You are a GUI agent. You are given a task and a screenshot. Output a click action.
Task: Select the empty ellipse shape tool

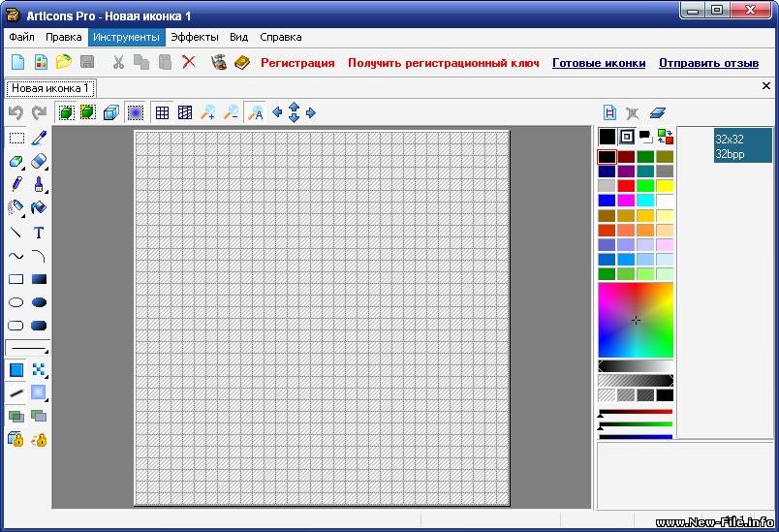[x=16, y=302]
